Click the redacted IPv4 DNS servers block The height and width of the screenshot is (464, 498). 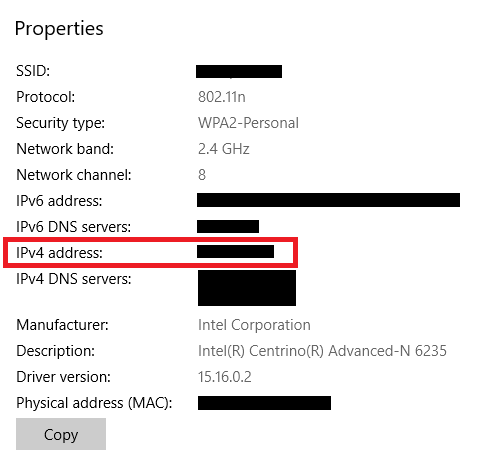pos(247,288)
